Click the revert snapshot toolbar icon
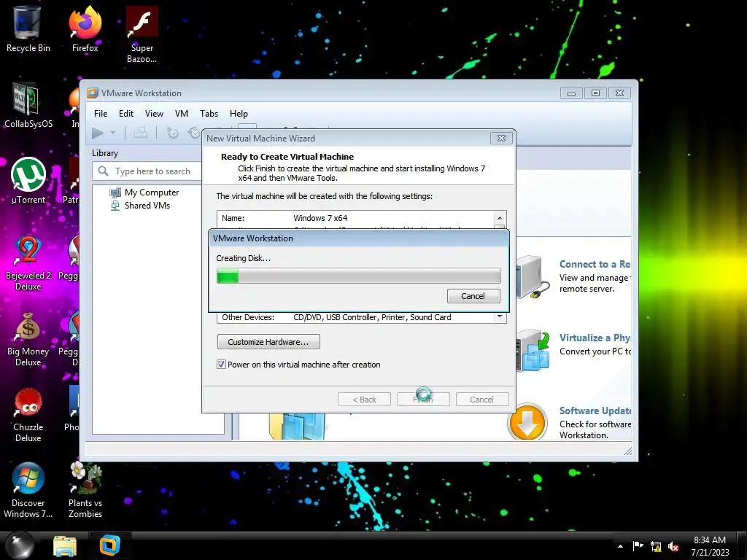 pos(194,133)
